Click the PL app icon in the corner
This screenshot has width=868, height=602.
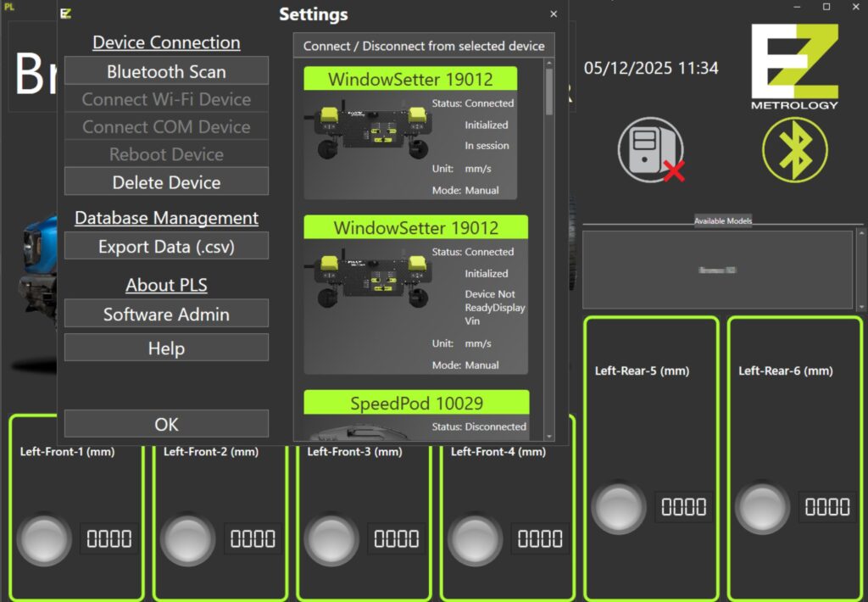coord(11,7)
